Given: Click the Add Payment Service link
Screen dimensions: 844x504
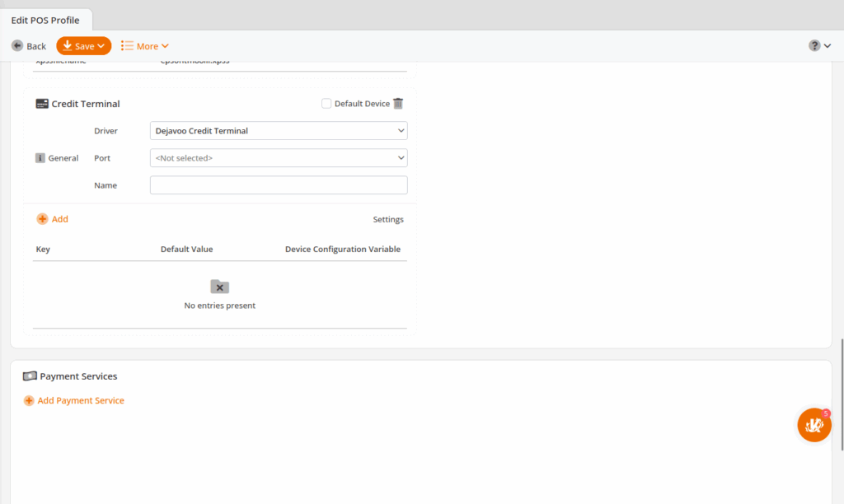Looking at the screenshot, I should pos(81,401).
